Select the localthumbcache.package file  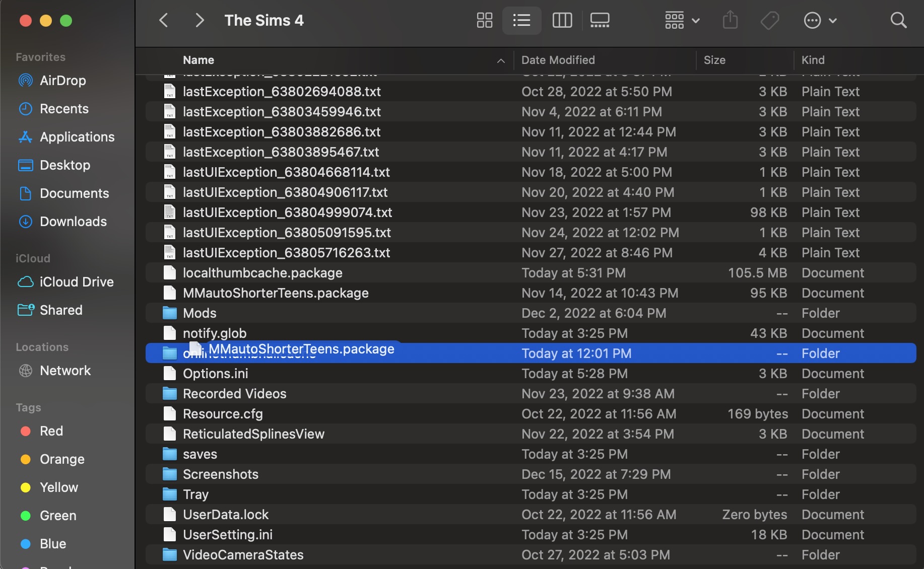click(x=531, y=273)
